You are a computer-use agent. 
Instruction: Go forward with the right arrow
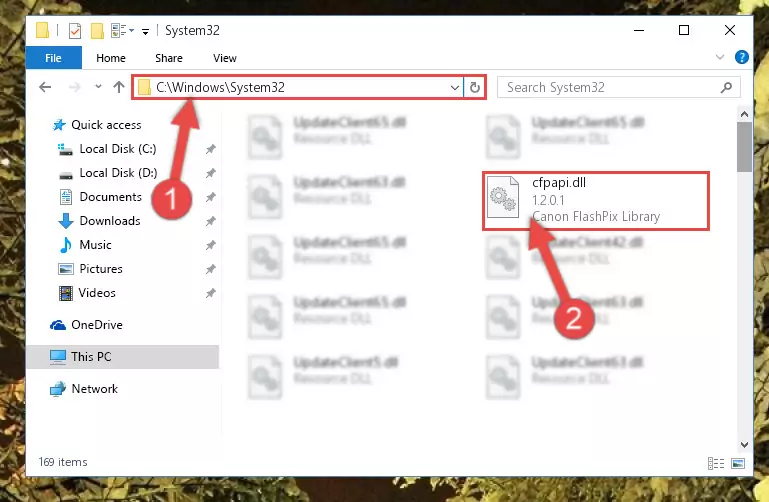(x=75, y=87)
